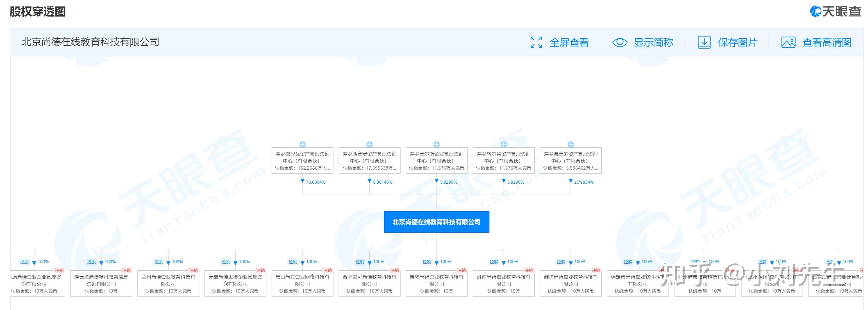
Task: Click the download arrow save icon
Action: click(x=704, y=42)
